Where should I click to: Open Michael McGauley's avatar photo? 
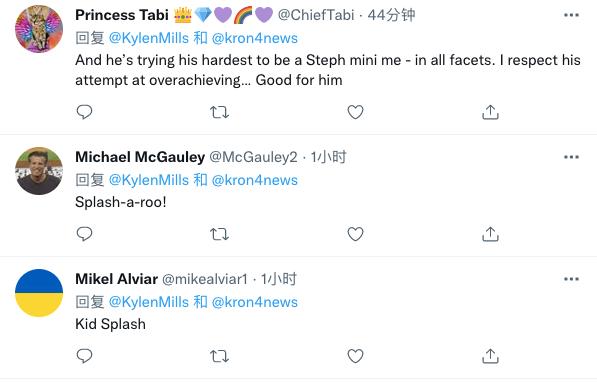tap(39, 171)
